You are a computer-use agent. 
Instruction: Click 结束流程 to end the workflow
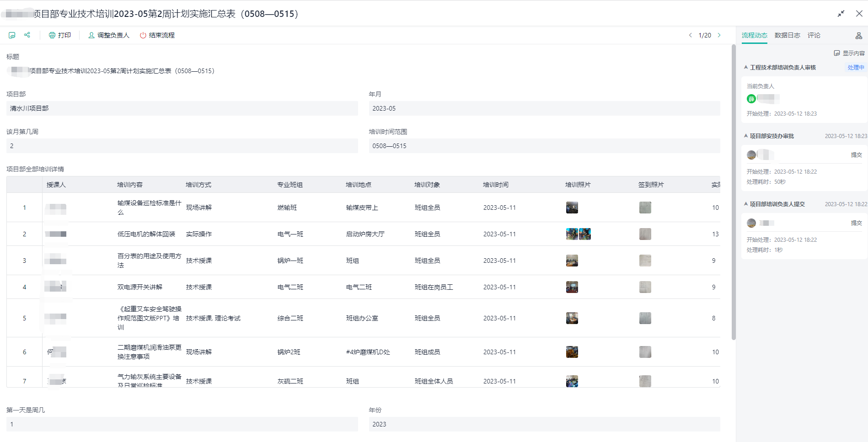point(157,35)
